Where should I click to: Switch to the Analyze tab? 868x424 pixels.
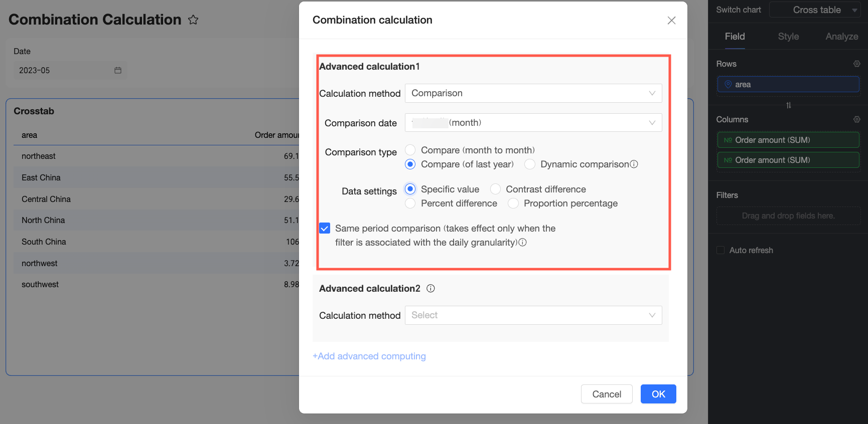(842, 37)
